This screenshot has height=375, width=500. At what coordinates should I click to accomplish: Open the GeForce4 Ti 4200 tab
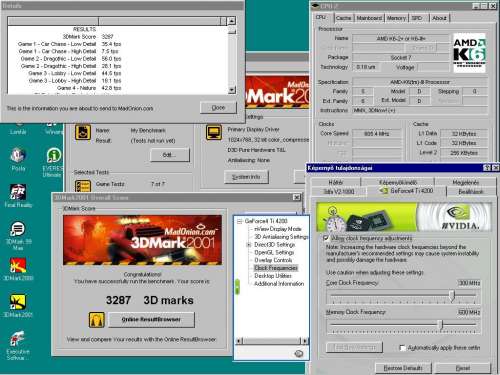pyautogui.click(x=406, y=191)
